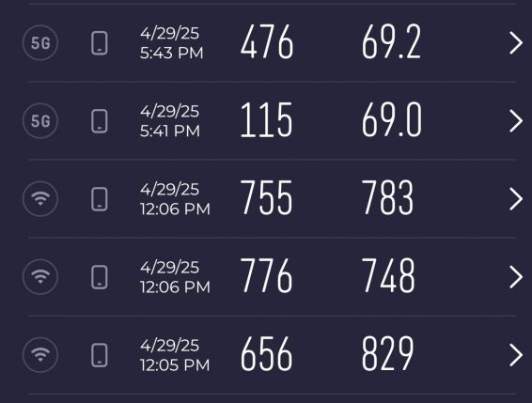
Task: Click the Wi-Fi icon in the 755 download row
Action: 40,199
